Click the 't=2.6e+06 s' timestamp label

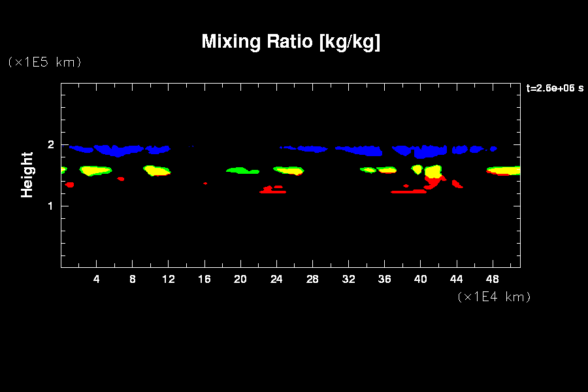tap(555, 88)
